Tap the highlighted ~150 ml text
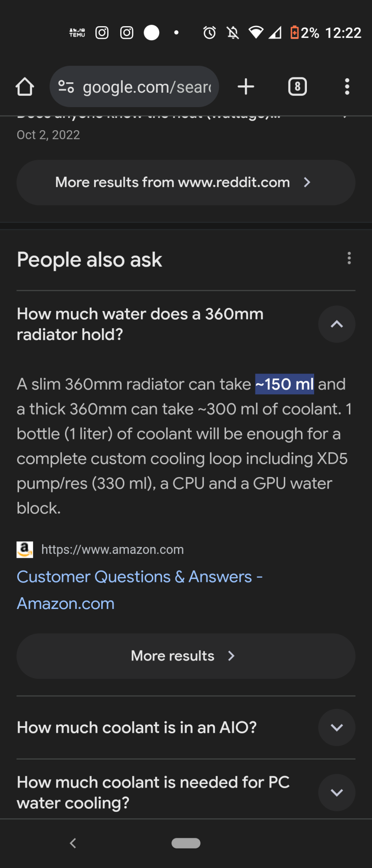 [284, 384]
